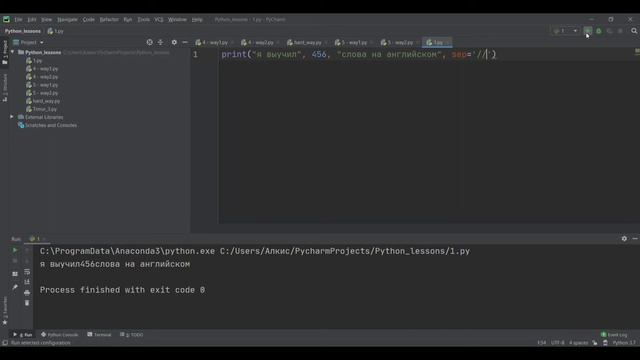Collapse the Python_lessons root folder

coord(12,52)
